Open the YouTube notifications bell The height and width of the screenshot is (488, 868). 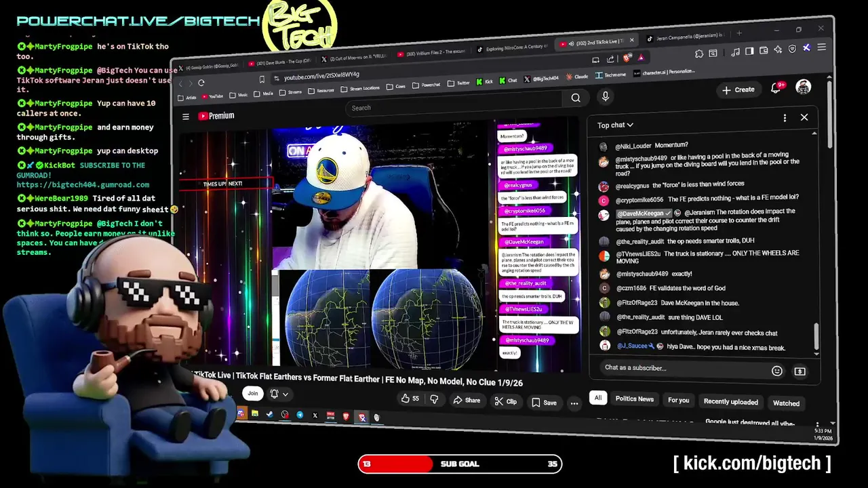point(776,88)
